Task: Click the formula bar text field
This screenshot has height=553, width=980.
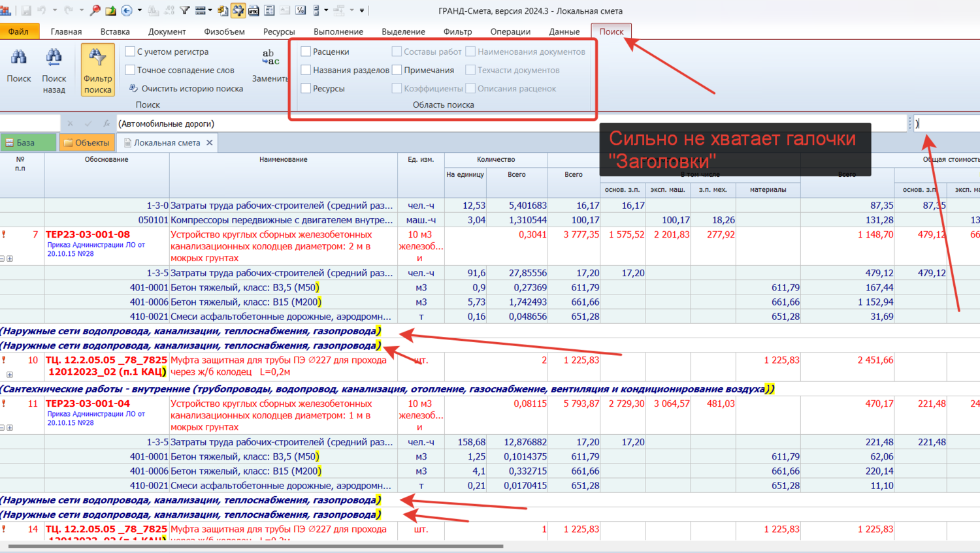Action: click(510, 123)
